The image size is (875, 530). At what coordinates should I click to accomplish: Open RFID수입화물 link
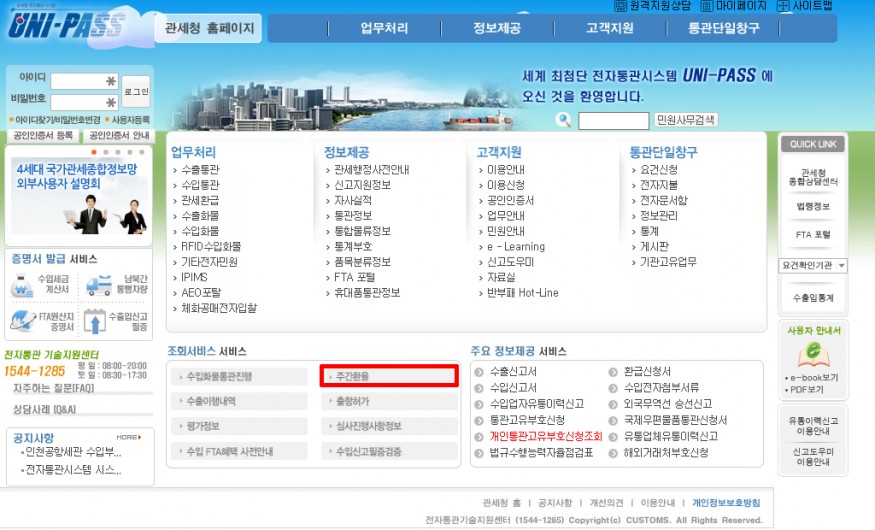[210, 247]
